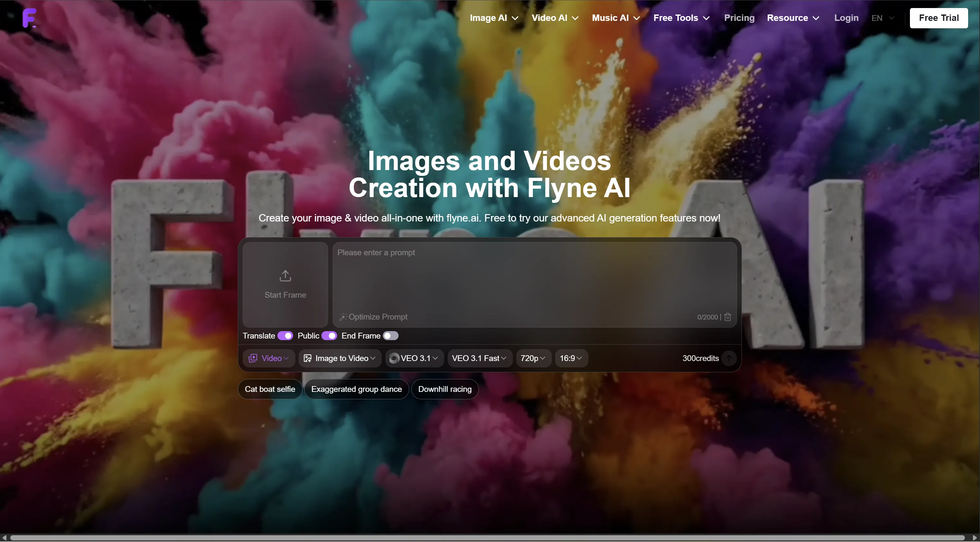
Task: Open the 16:9 aspect ratio dropdown
Action: click(571, 358)
